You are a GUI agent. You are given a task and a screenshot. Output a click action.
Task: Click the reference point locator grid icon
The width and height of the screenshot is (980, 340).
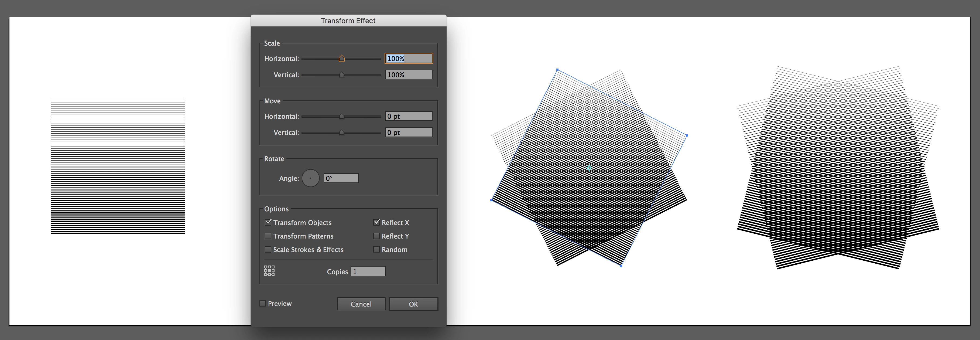[269, 271]
